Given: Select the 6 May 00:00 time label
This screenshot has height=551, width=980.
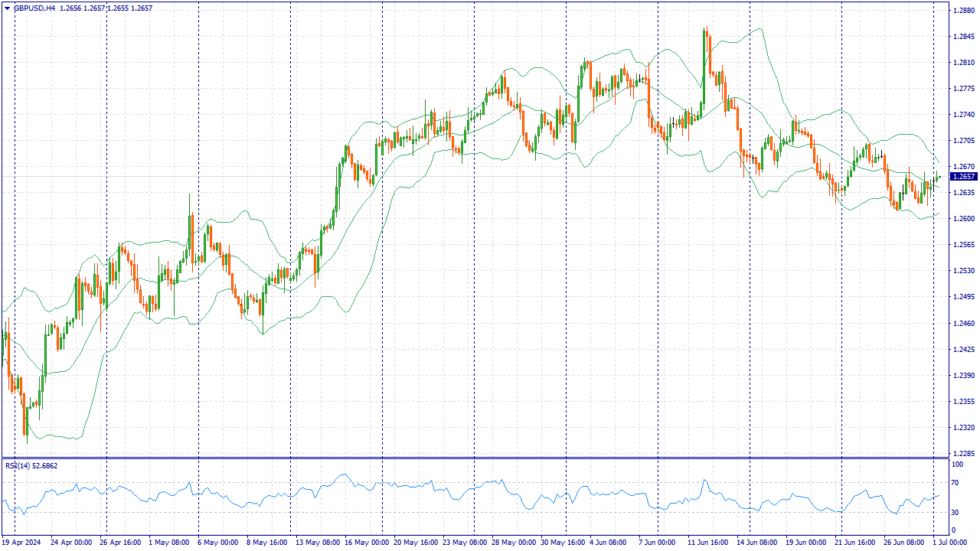Looking at the screenshot, I should 218,542.
